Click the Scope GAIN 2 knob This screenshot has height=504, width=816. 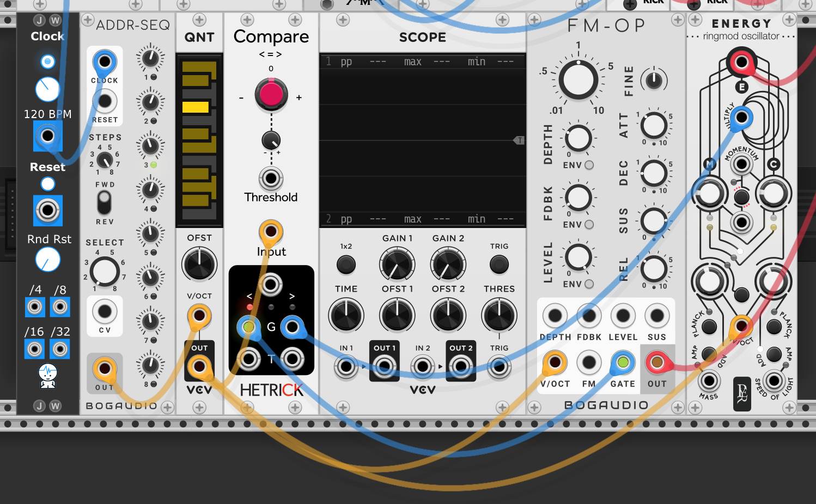tap(448, 263)
